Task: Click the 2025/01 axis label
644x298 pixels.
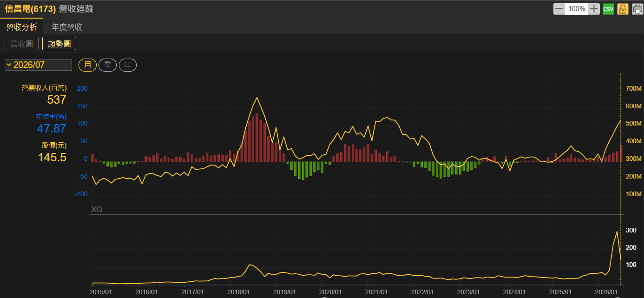Action: tap(560, 292)
